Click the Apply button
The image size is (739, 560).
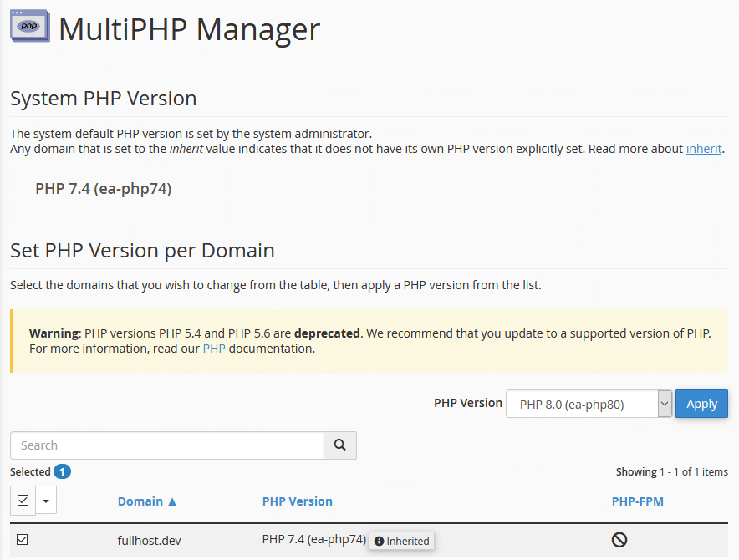point(701,404)
